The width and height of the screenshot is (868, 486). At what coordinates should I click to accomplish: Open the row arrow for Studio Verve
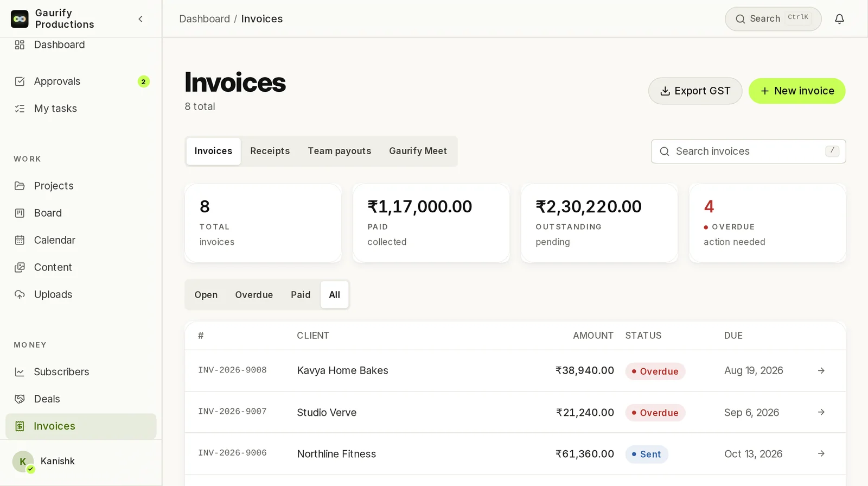[x=821, y=412]
